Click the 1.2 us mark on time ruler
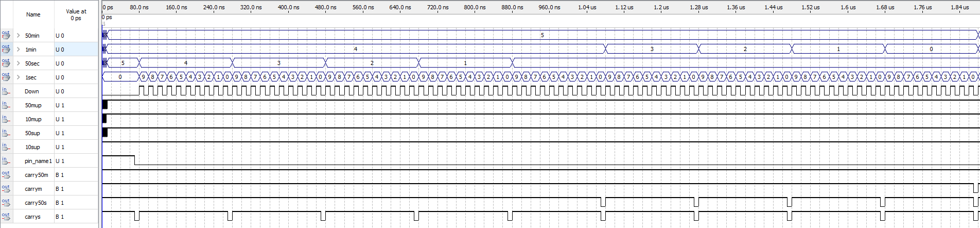Screen dimensions: 980x228 pyautogui.click(x=661, y=8)
